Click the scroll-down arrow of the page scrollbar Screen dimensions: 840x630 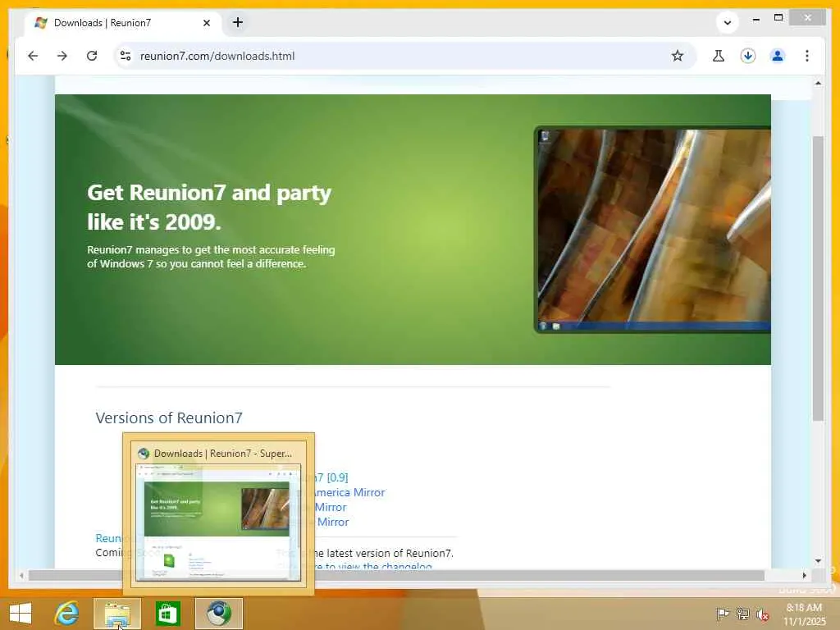coord(818,561)
